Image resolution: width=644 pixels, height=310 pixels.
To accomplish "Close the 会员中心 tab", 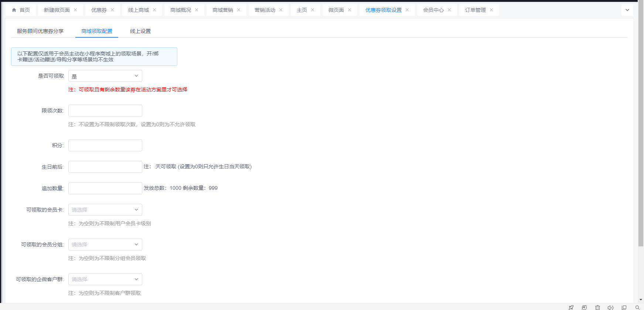I will (449, 10).
